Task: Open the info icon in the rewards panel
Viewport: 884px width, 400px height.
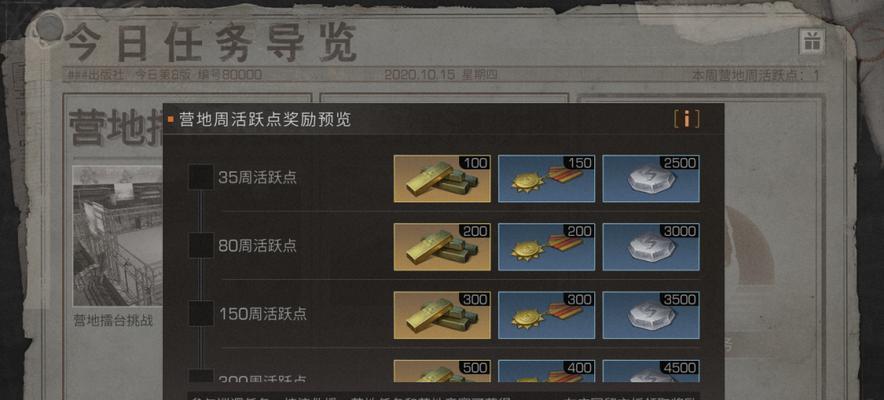Action: tap(687, 119)
